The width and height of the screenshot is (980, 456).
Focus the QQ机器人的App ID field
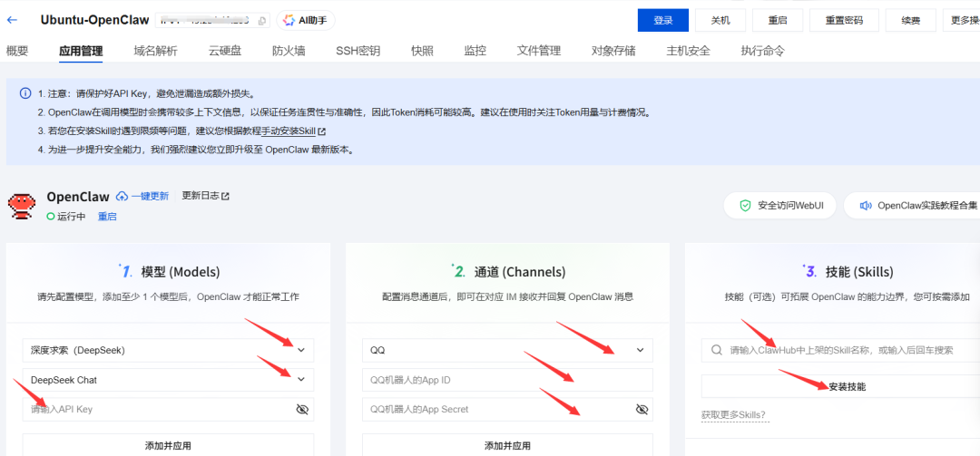point(507,380)
